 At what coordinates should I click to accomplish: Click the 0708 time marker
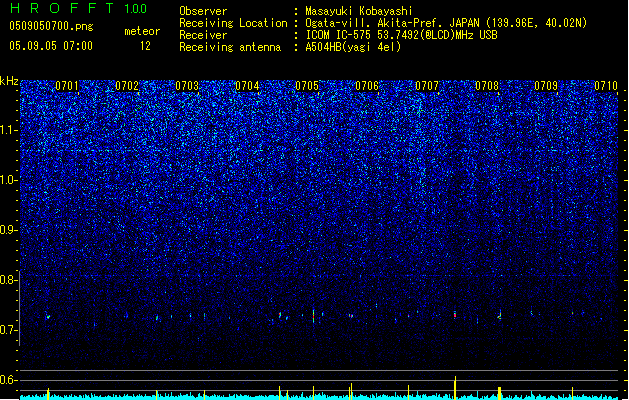click(x=487, y=86)
